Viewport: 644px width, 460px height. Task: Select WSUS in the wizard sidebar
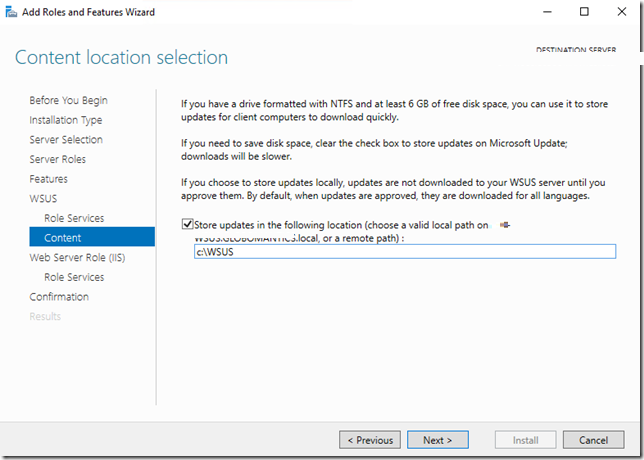coord(44,199)
